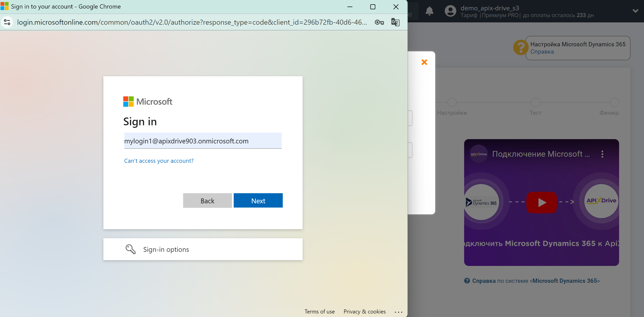Open the Microsoft Dynamics 365 help link at the bottom
Screen dimensions: 644x317
tap(536, 281)
